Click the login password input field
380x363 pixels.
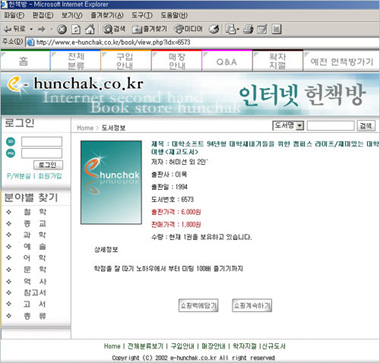click(x=42, y=153)
